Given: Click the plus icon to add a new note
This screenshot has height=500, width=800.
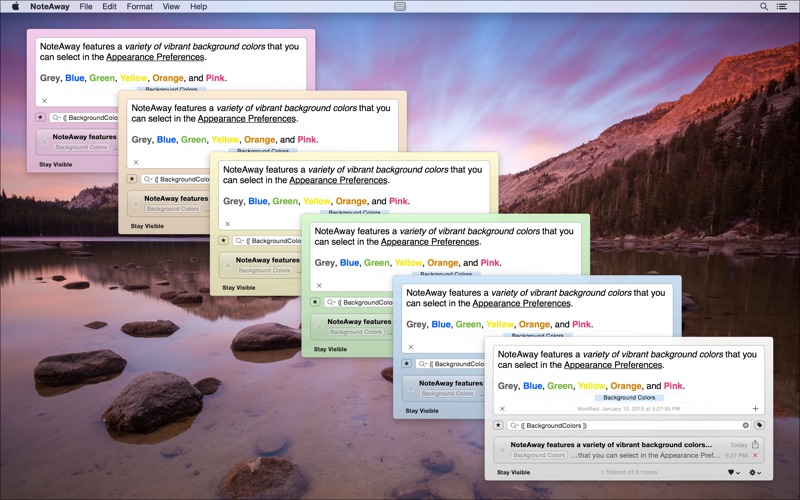Looking at the screenshot, I should point(755,409).
